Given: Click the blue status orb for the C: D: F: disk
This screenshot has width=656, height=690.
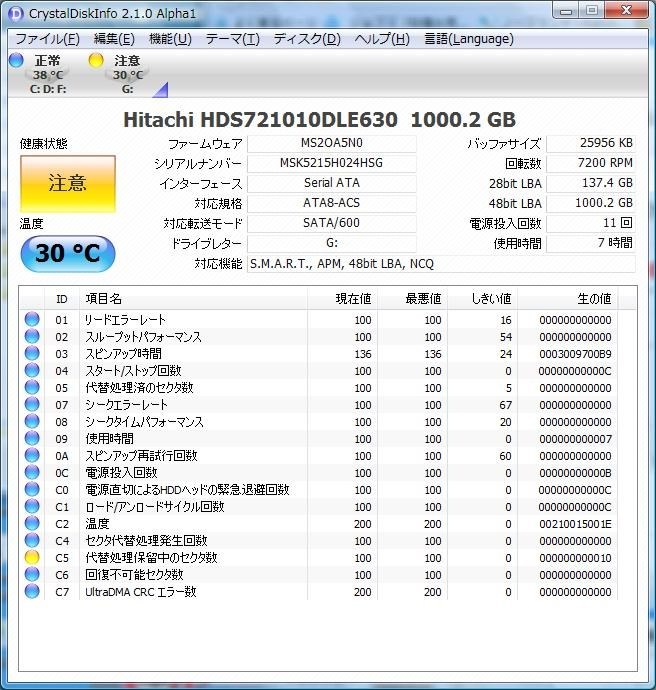Looking at the screenshot, I should (x=16, y=60).
